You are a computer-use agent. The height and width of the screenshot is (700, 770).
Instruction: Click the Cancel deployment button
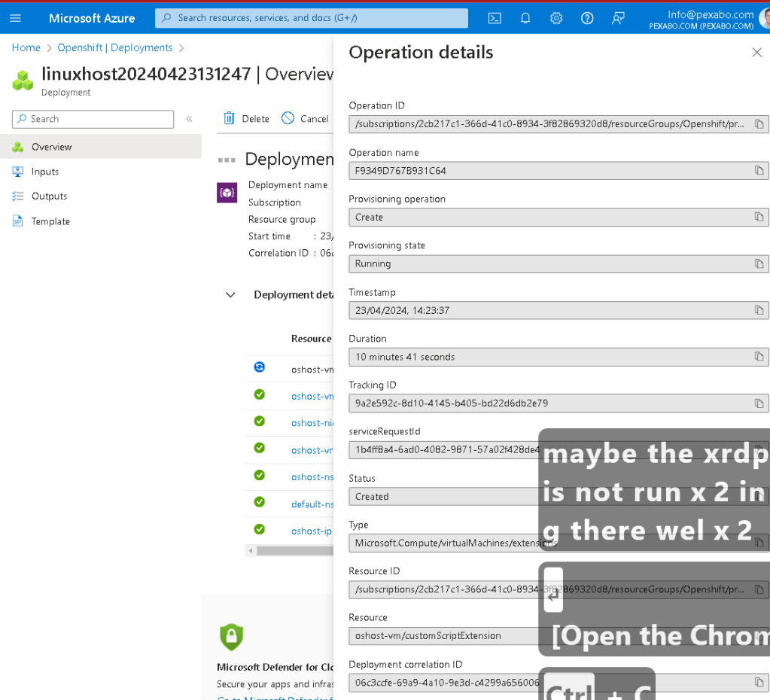pyautogui.click(x=305, y=118)
